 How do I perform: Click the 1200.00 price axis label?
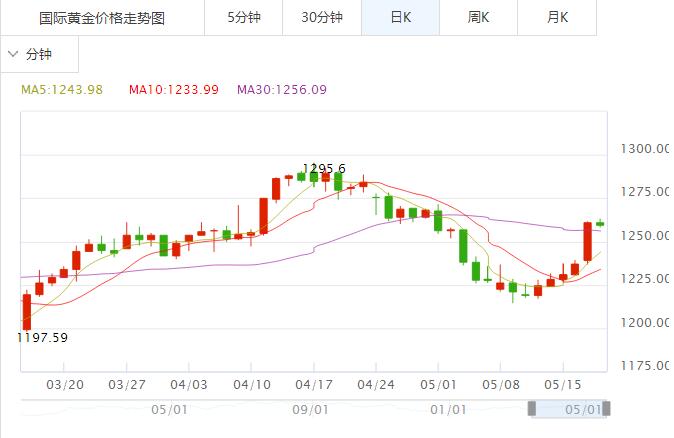click(x=645, y=322)
